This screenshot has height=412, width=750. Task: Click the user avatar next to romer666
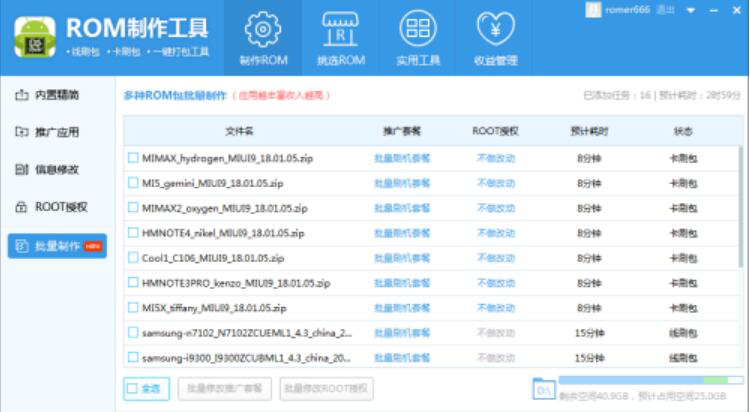[x=593, y=10]
